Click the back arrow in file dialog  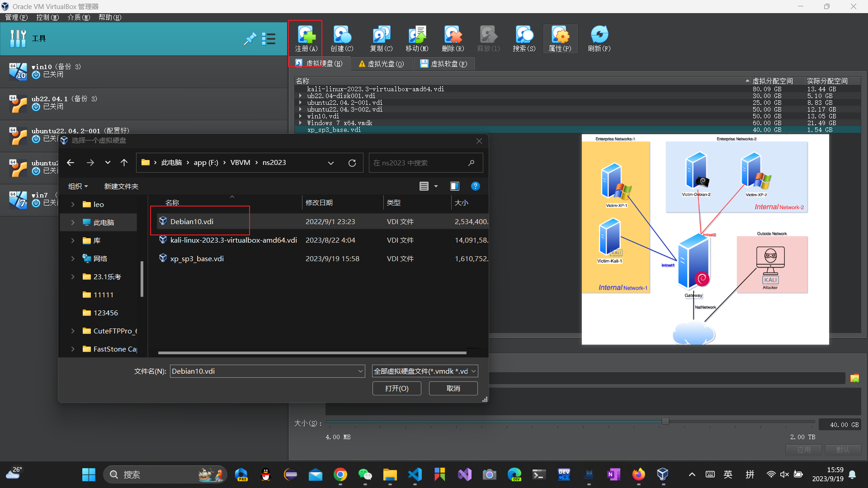coord(71,163)
